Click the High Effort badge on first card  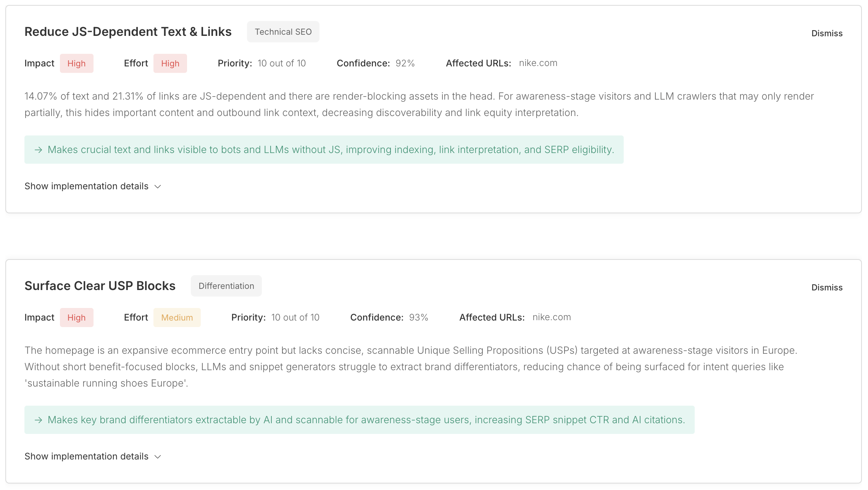170,63
